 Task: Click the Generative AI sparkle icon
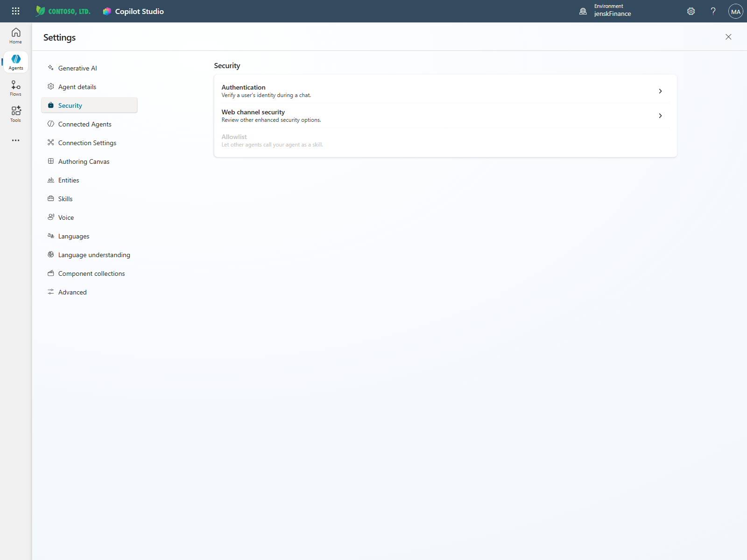[x=51, y=68]
